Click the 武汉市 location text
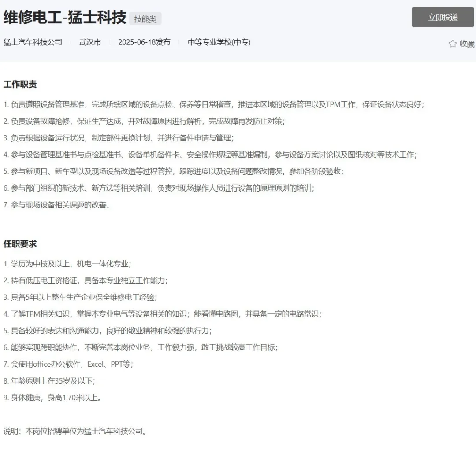 click(90, 42)
